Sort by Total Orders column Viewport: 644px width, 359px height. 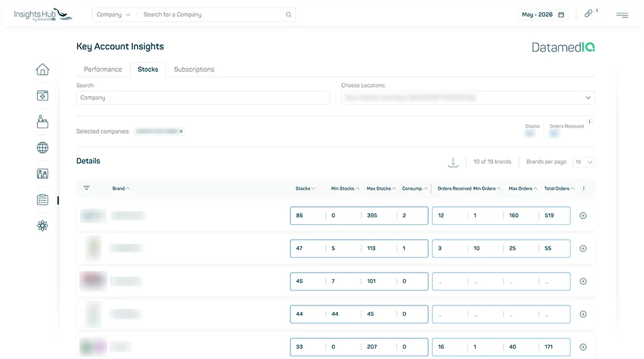[559, 188]
